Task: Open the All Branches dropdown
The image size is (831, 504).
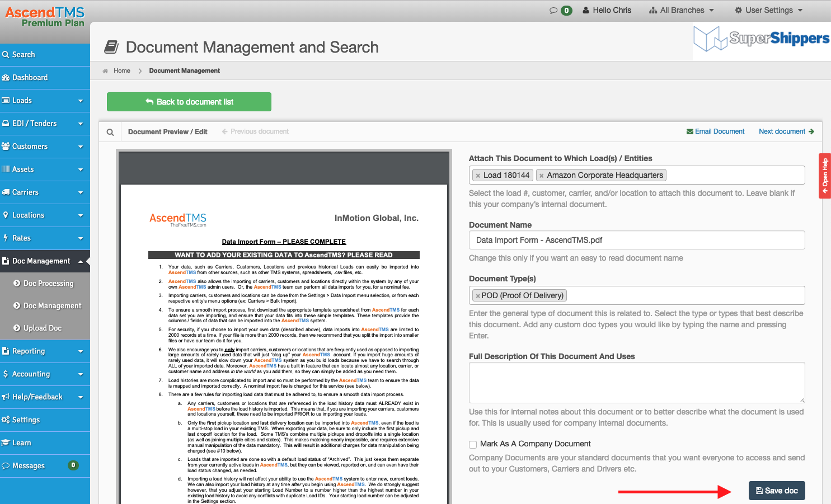Action: point(682,10)
